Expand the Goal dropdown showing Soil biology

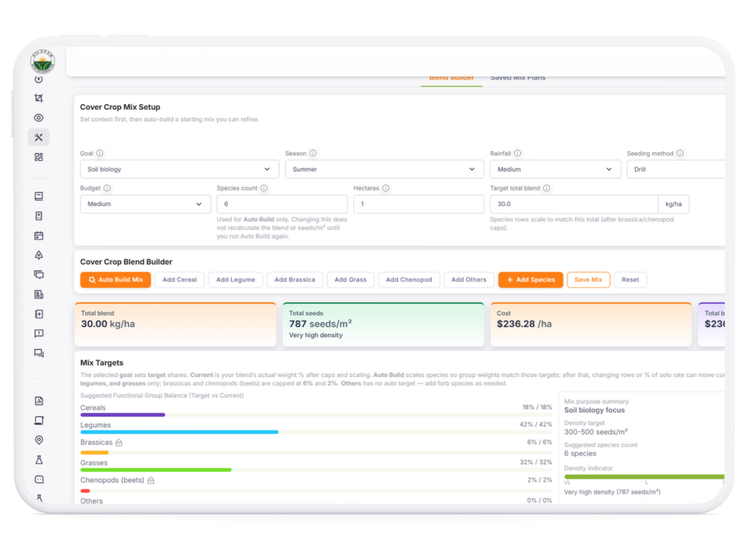180,169
